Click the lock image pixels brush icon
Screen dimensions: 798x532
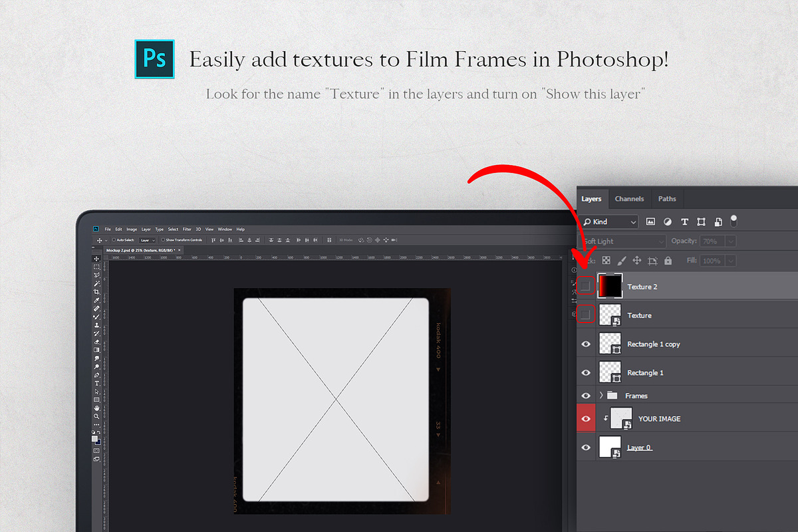point(621,261)
